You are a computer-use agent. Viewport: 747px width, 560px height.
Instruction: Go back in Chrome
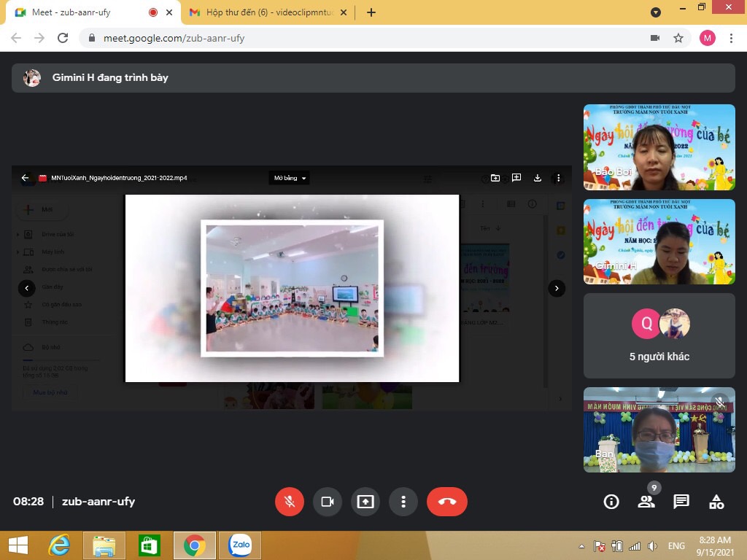[x=16, y=38]
